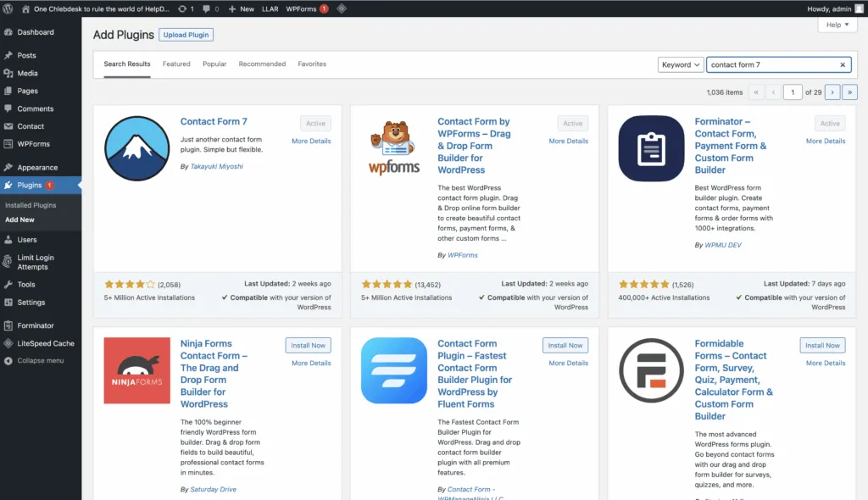
Task: Open More Details for Forminator plugin
Action: [826, 142]
